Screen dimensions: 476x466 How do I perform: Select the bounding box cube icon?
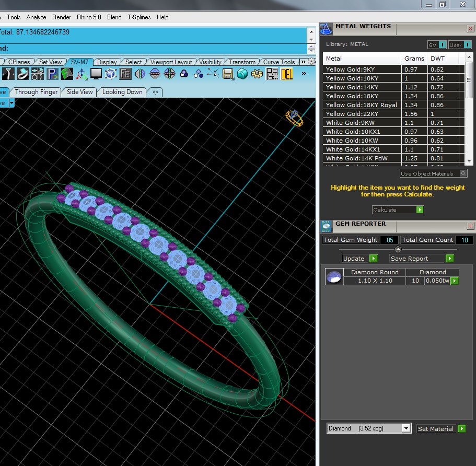[110, 74]
